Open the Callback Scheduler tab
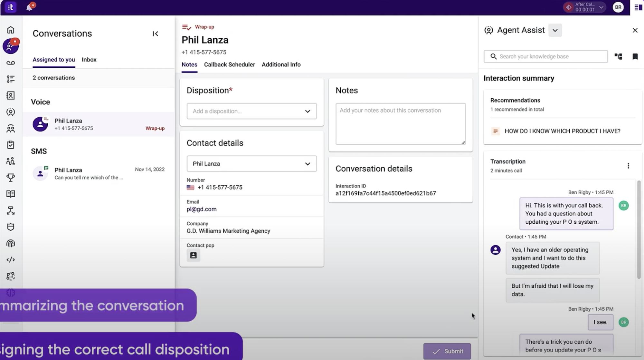 click(x=229, y=64)
